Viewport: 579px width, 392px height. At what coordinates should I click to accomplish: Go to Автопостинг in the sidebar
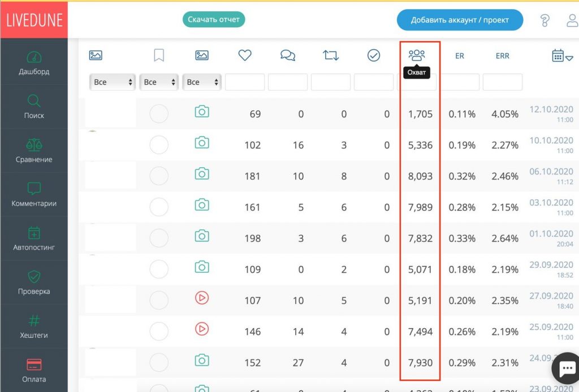click(x=34, y=239)
